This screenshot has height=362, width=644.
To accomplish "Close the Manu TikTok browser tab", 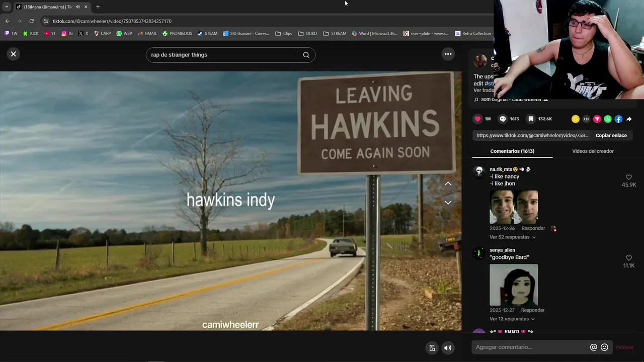I will [x=86, y=7].
